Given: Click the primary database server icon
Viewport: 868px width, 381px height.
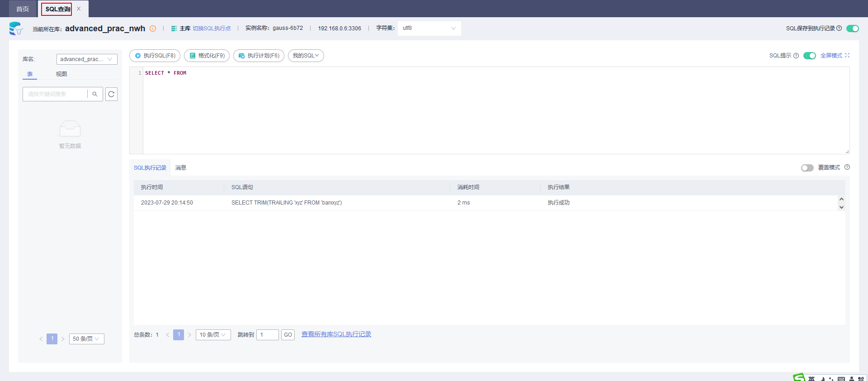Looking at the screenshot, I should click(x=174, y=29).
